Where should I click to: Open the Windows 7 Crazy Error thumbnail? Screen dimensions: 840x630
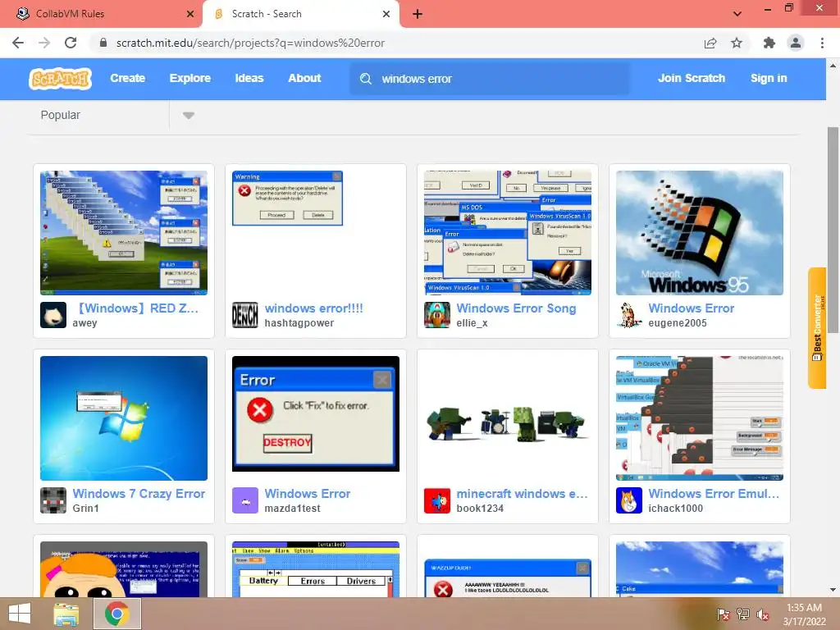point(124,418)
